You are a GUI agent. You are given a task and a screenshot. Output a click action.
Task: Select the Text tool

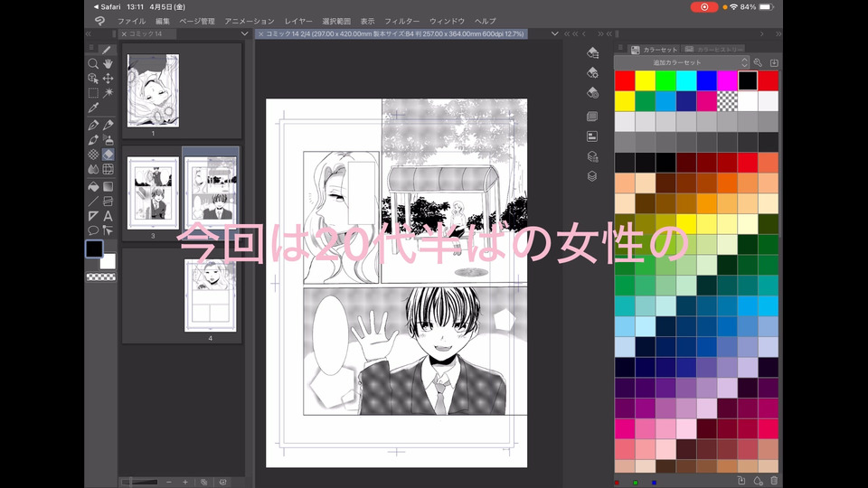[x=108, y=216]
